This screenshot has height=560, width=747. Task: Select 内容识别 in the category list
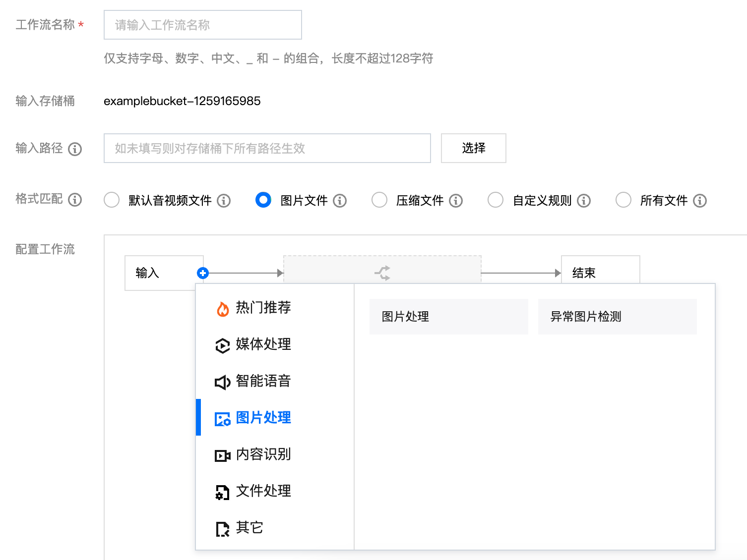(263, 454)
